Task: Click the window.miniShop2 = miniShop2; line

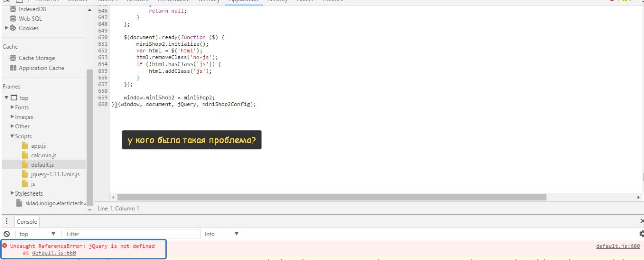Action: (x=169, y=98)
